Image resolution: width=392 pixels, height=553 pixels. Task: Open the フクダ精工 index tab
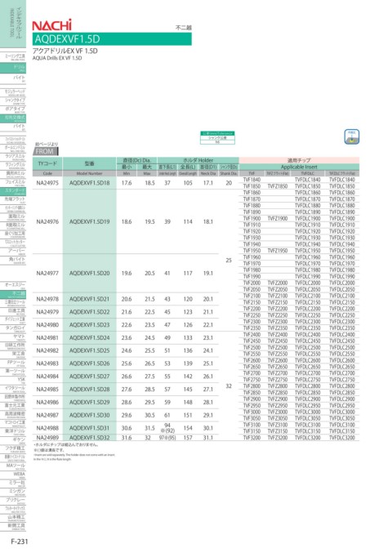(13, 449)
